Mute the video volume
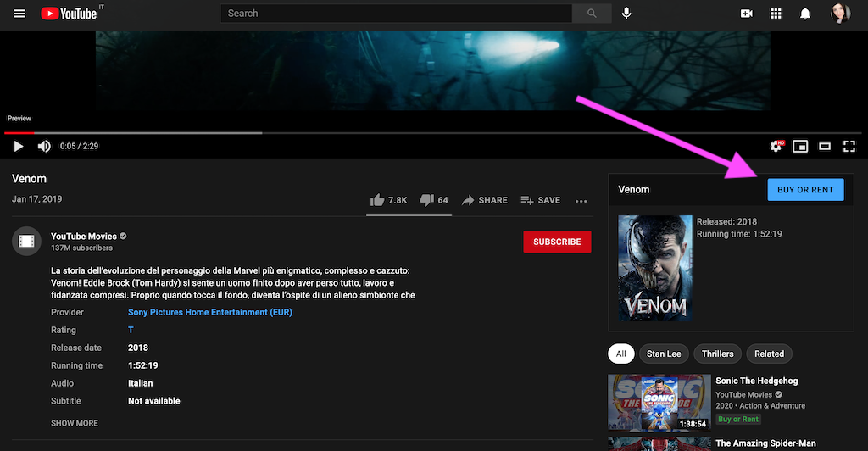The width and height of the screenshot is (868, 451). coord(44,146)
